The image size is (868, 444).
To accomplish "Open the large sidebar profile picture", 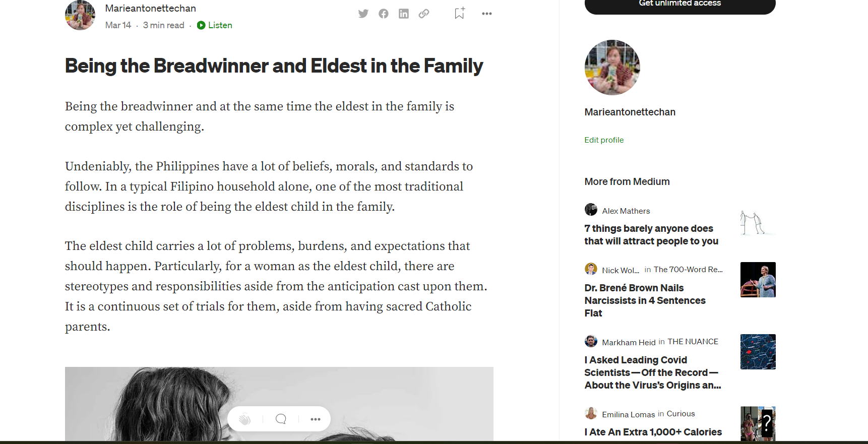I will 612,68.
